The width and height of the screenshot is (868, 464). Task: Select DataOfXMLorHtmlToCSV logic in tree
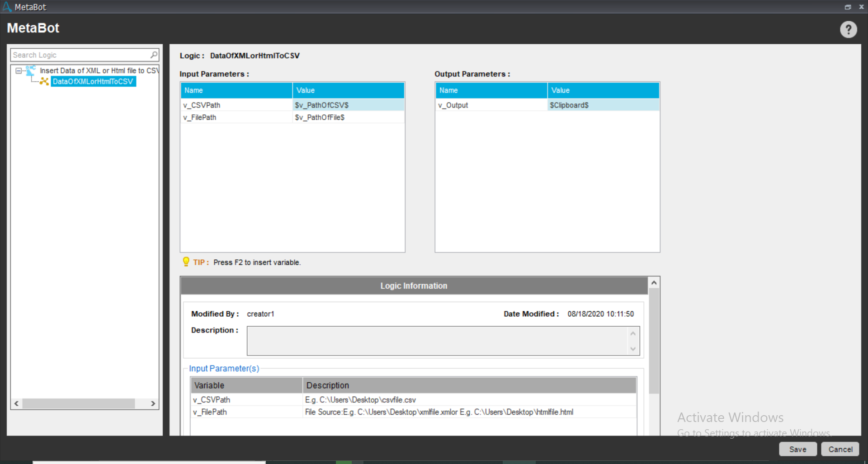click(x=93, y=81)
